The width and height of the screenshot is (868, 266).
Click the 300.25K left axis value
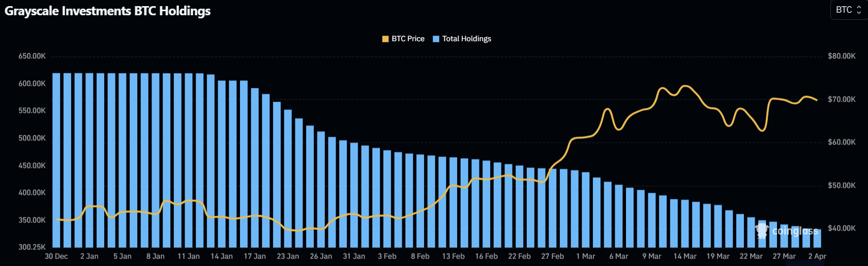32,247
